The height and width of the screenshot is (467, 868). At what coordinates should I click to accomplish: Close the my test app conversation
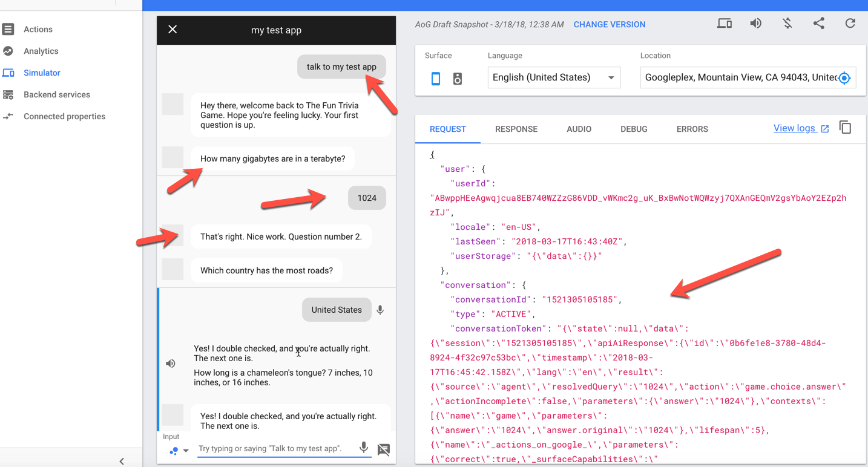(173, 30)
